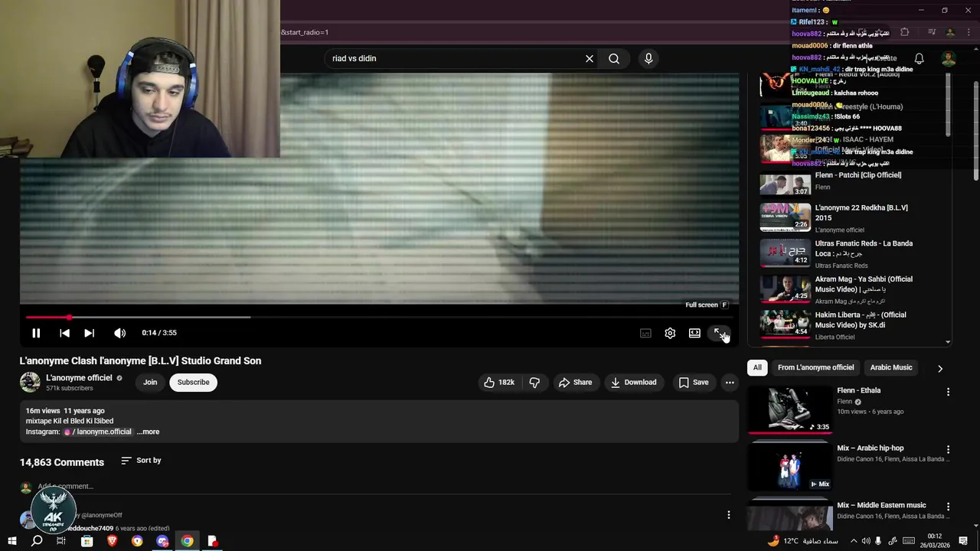
Task: Open options for Mix – Middle Eastern music
Action: [x=948, y=507]
